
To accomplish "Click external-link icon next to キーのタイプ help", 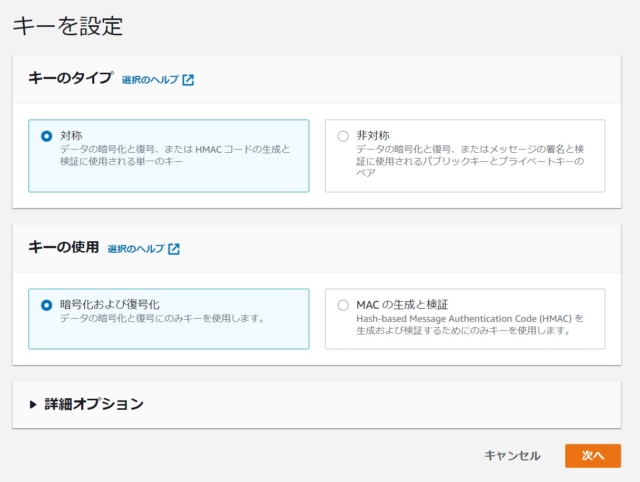I will pos(188,80).
